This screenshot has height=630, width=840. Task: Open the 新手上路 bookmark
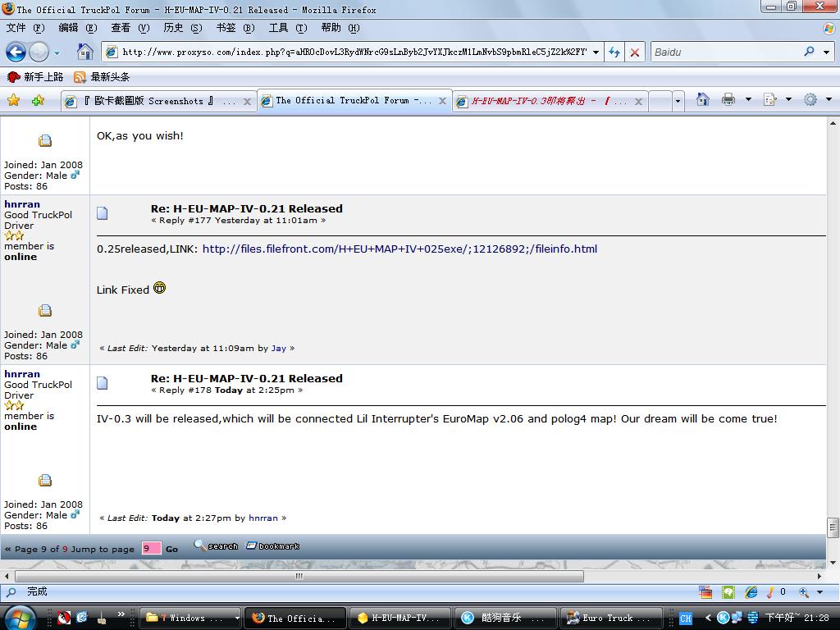click(x=34, y=77)
